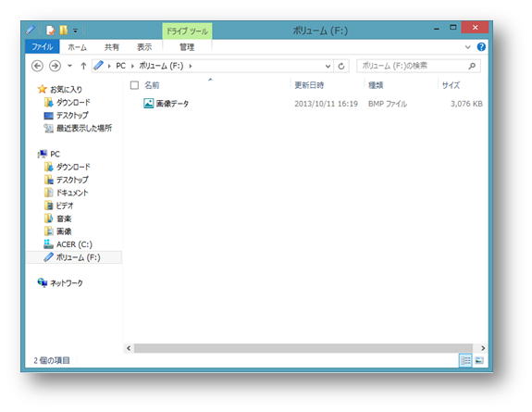Image resolution: width=532 pixels, height=412 pixels.
Task: Switch to the 表示 ribbon tab
Action: coord(144,47)
